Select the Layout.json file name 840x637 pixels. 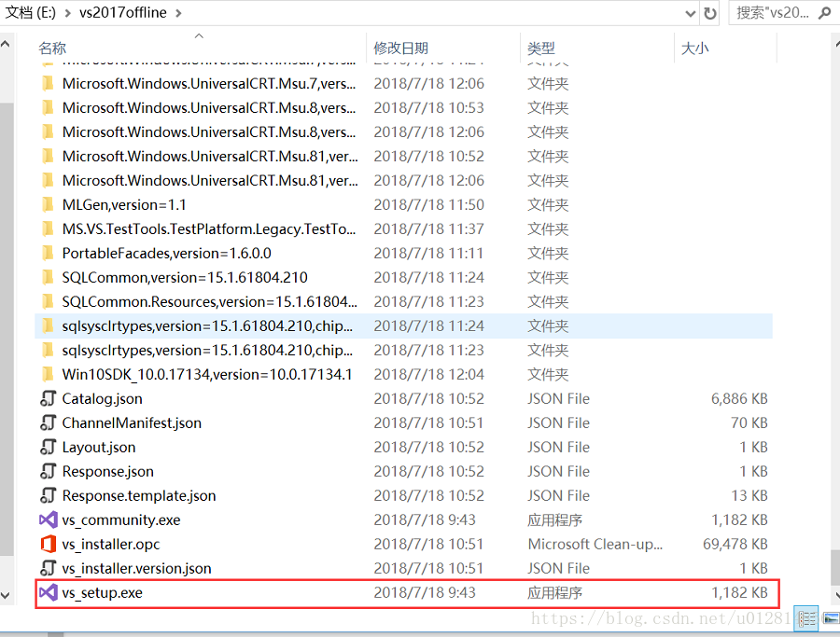coord(99,447)
